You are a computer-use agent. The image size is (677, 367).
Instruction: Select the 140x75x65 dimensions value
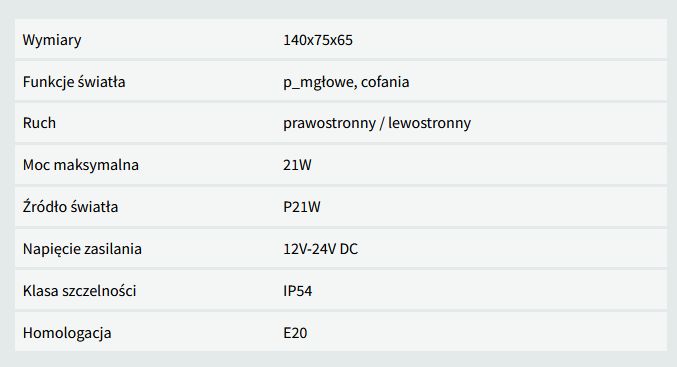click(x=318, y=40)
